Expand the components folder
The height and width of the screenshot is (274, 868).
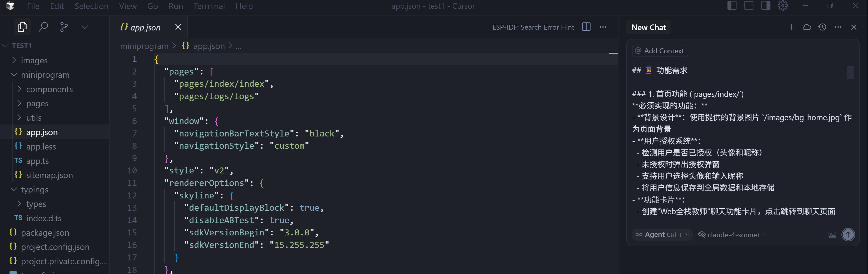pos(55,89)
